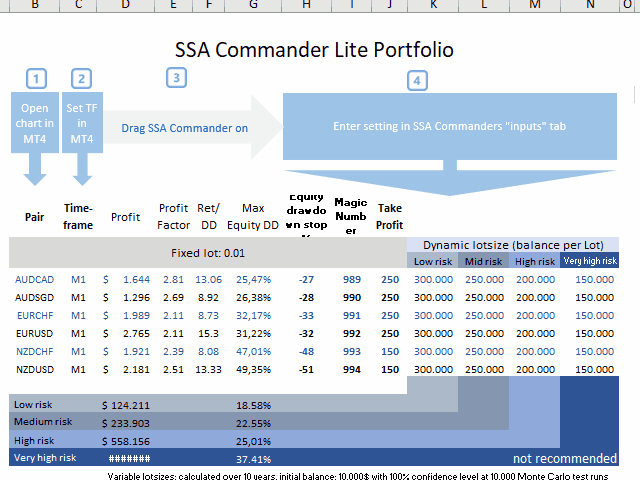Click the NZDUSD drawdown stop -51

coord(307,369)
